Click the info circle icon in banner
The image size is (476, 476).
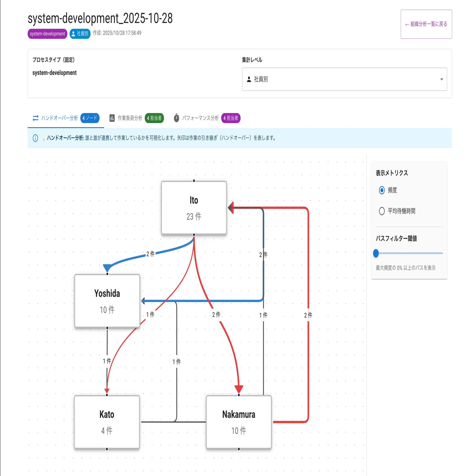tap(35, 138)
